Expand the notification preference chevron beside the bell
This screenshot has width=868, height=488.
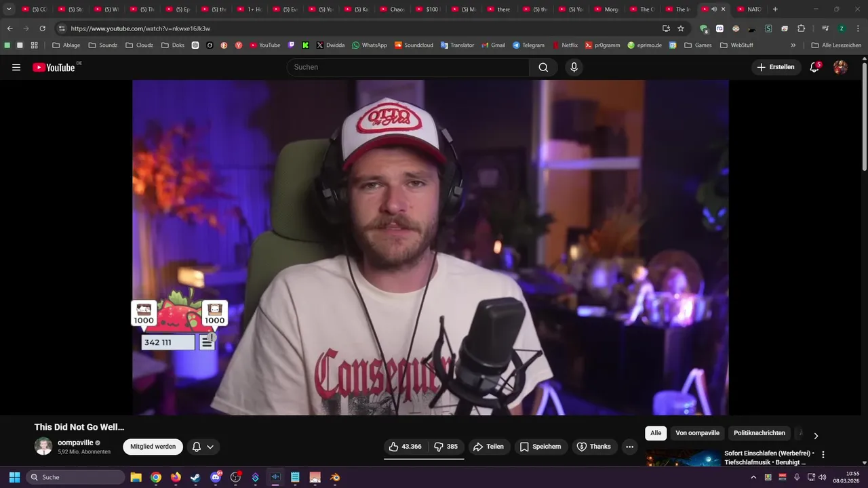[x=210, y=447]
